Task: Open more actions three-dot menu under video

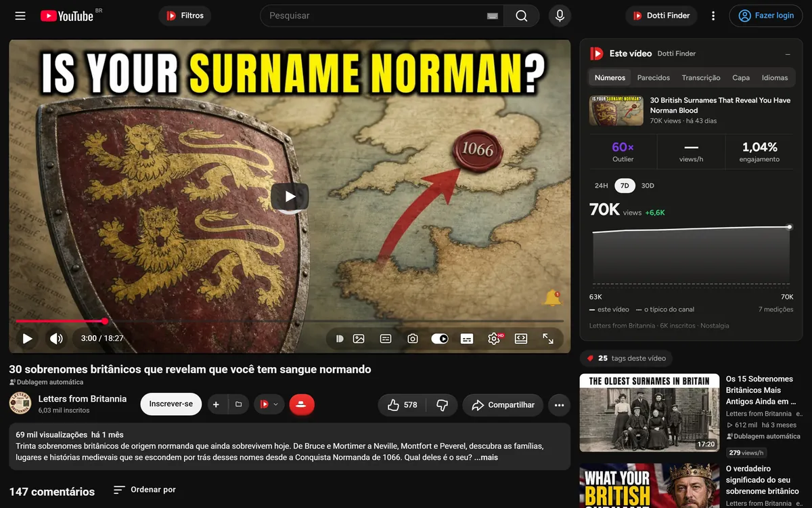Action: tap(559, 405)
